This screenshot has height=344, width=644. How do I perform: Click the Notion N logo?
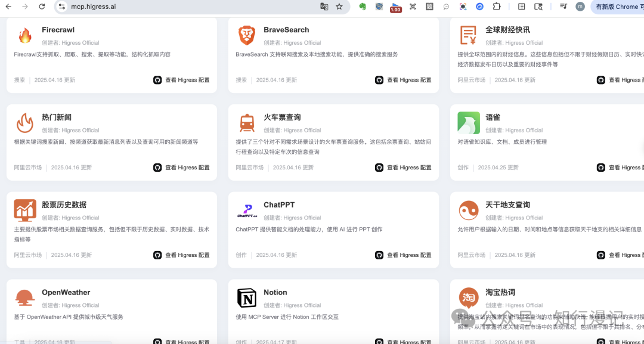point(247,297)
